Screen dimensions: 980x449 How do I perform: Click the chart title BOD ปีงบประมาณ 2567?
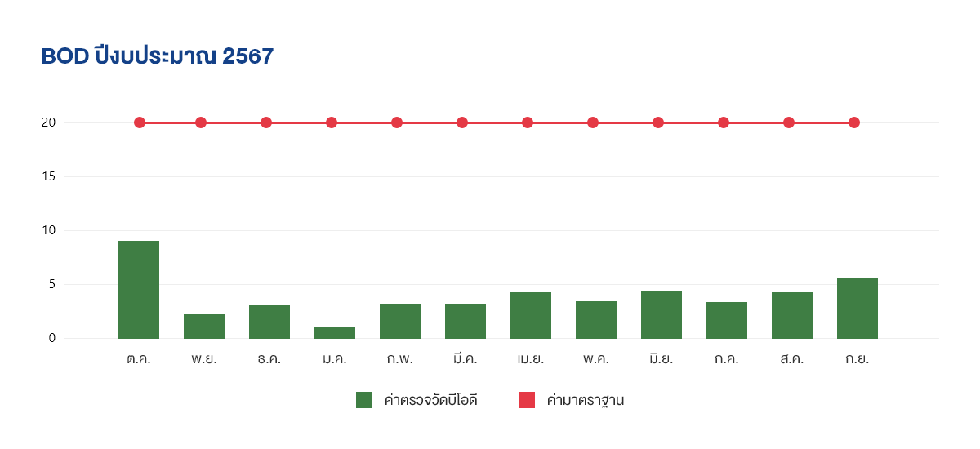(x=158, y=56)
